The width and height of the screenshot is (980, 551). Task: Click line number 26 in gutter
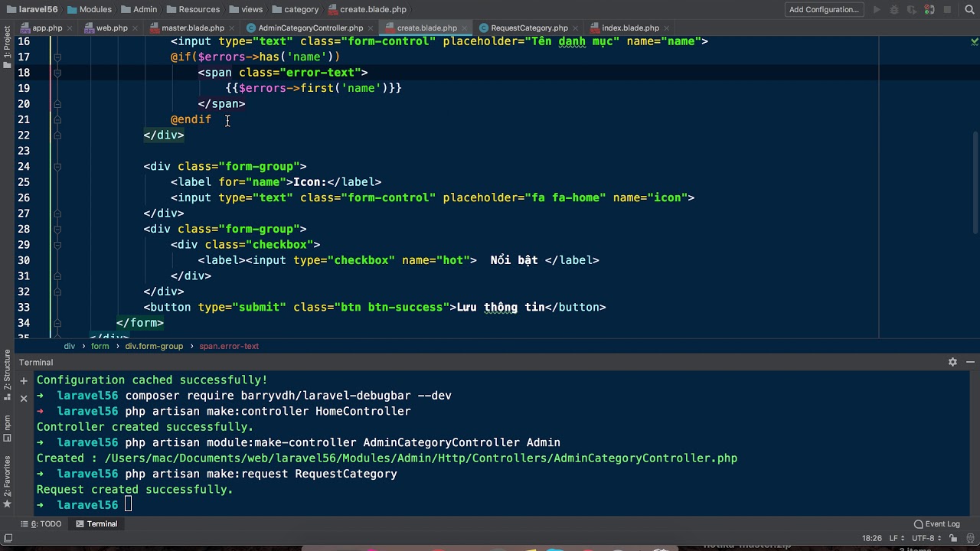pyautogui.click(x=23, y=197)
